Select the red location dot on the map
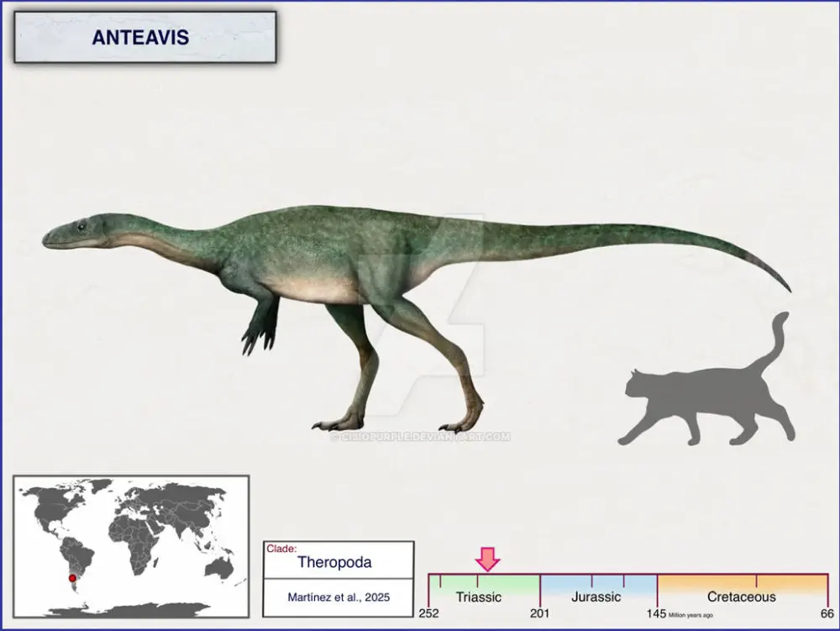 tap(72, 578)
